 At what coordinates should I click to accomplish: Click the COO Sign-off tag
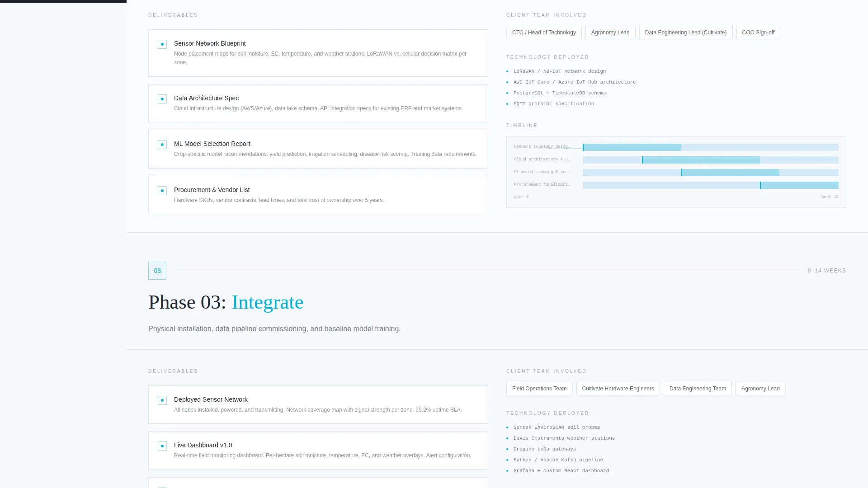click(x=758, y=33)
